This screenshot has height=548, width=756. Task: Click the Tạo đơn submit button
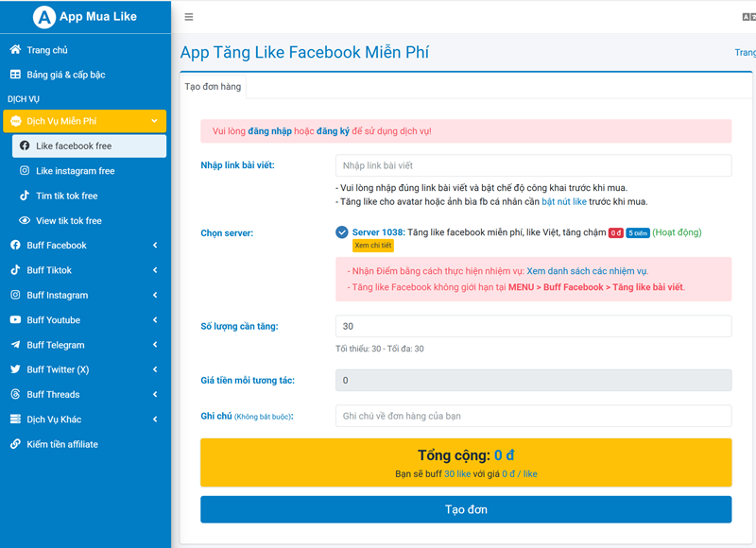point(466,509)
